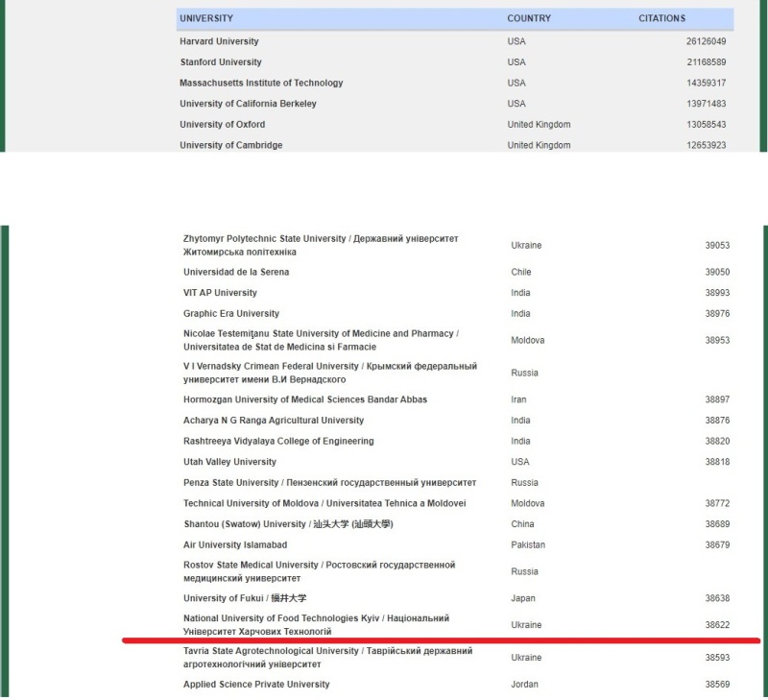Click citation value 38622
Screen dimensions: 768x700
pos(717,625)
